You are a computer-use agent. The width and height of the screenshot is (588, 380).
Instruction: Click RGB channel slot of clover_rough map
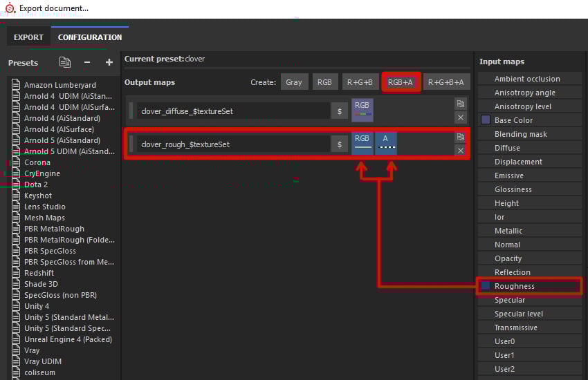[x=362, y=143]
